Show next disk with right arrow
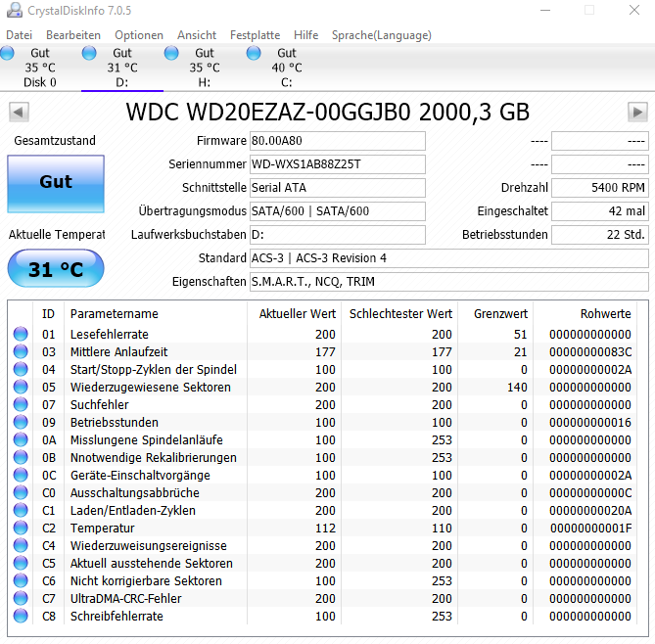The image size is (655, 644). click(637, 112)
